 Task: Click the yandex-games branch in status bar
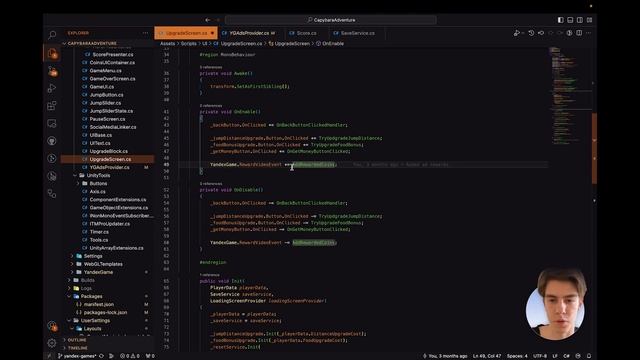[x=77, y=356]
